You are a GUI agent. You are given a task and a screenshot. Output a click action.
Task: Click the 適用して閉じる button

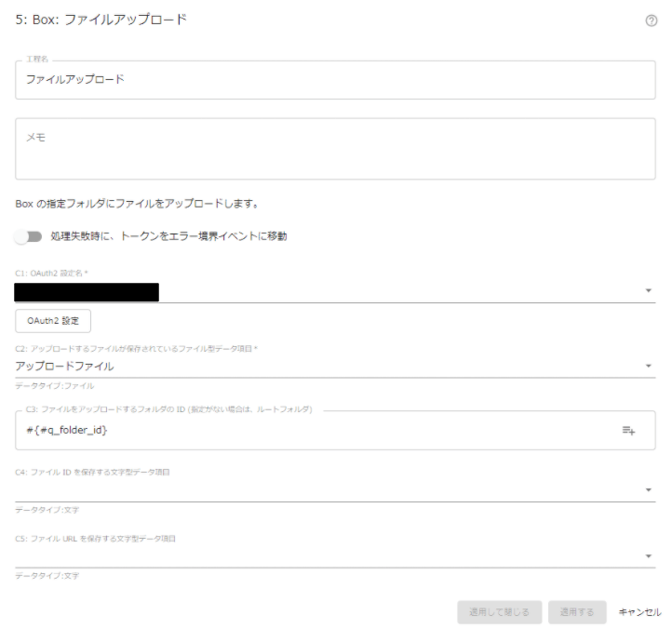499,612
